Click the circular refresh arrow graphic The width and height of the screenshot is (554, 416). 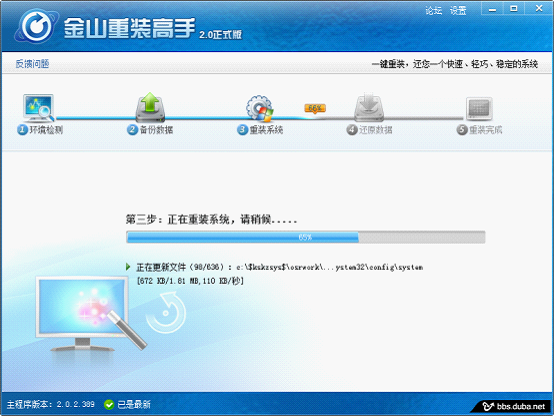pyautogui.click(x=165, y=313)
